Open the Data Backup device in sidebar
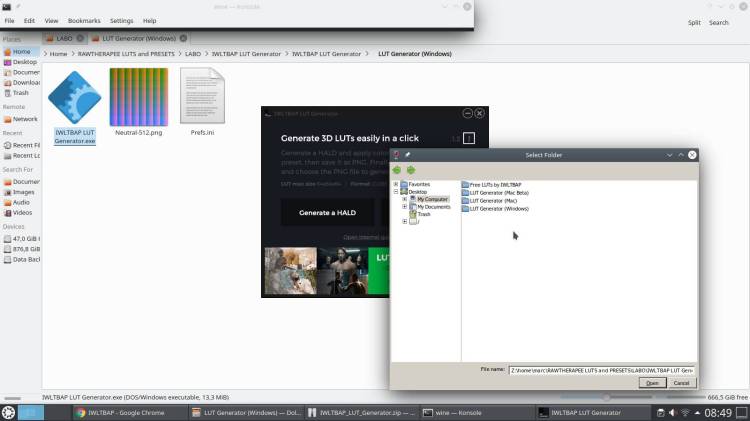 (21, 259)
